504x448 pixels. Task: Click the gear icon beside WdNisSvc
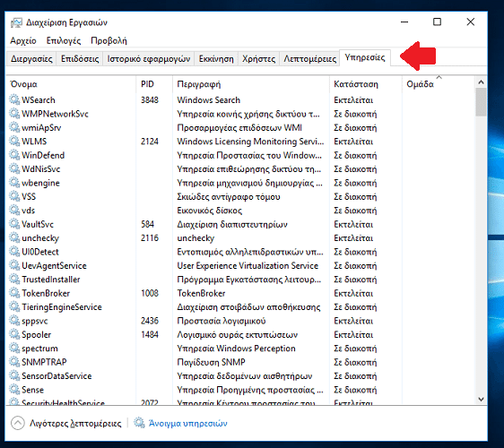coord(14,169)
